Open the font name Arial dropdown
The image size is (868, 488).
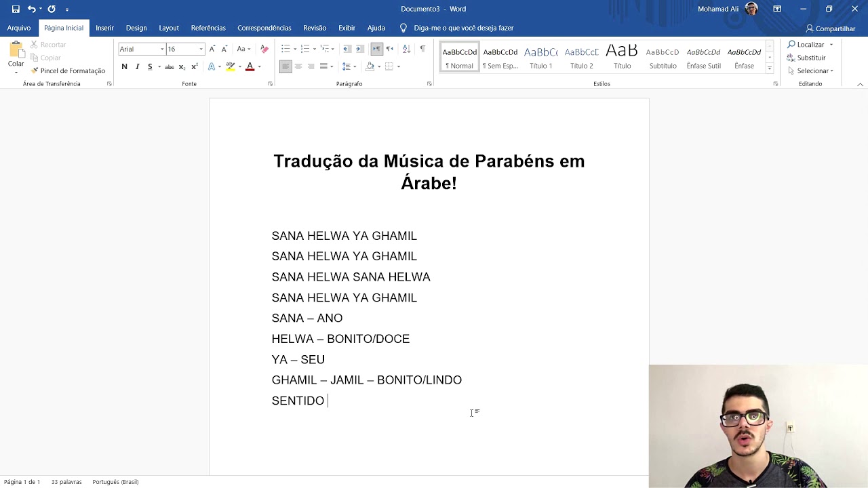[162, 49]
